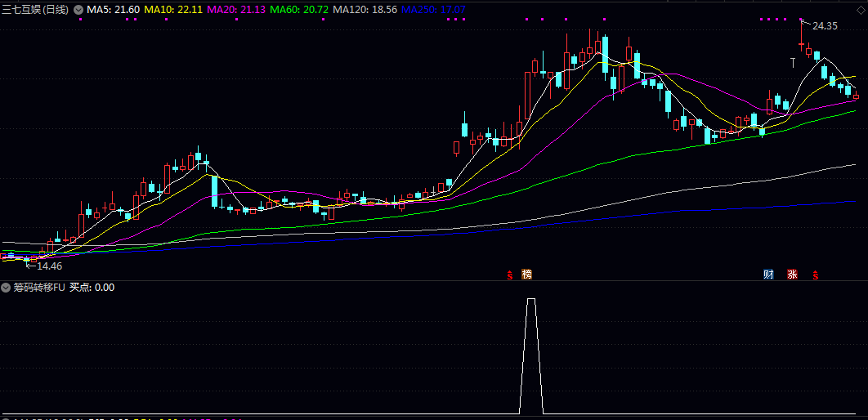Click the green MA60: 20.72 label

pos(301,10)
